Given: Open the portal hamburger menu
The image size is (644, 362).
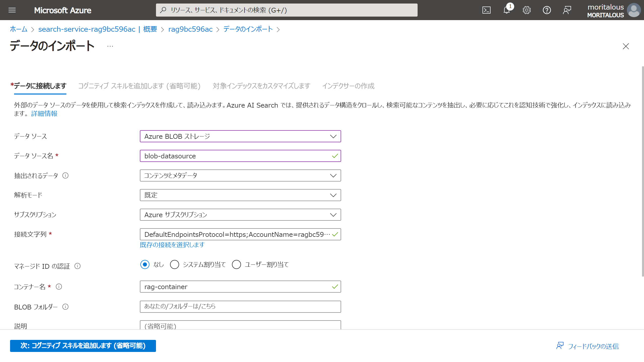Looking at the screenshot, I should 12,10.
